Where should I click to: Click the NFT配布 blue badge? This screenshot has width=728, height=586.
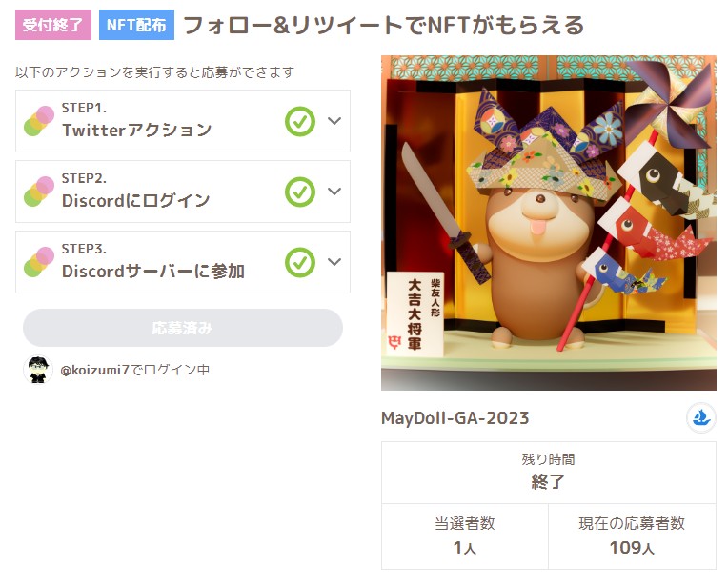click(x=136, y=25)
